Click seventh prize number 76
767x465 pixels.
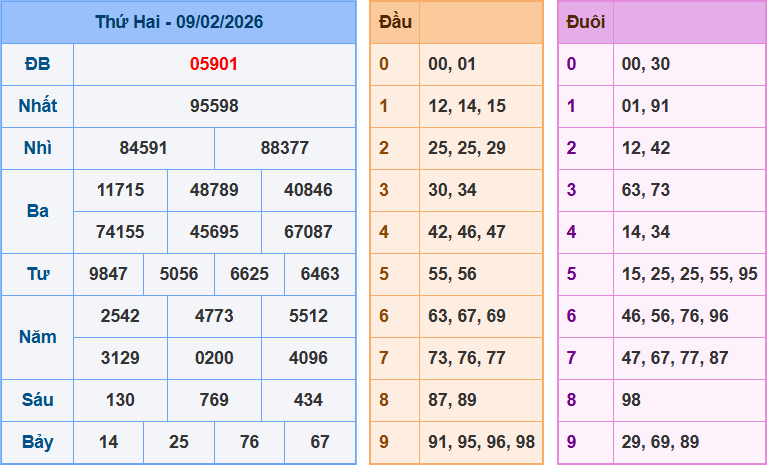[x=249, y=442]
